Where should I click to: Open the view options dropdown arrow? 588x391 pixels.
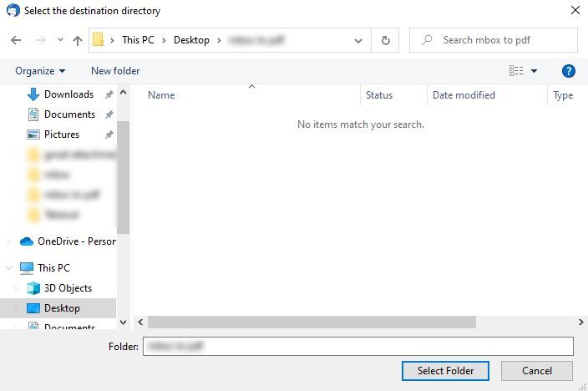tap(535, 71)
